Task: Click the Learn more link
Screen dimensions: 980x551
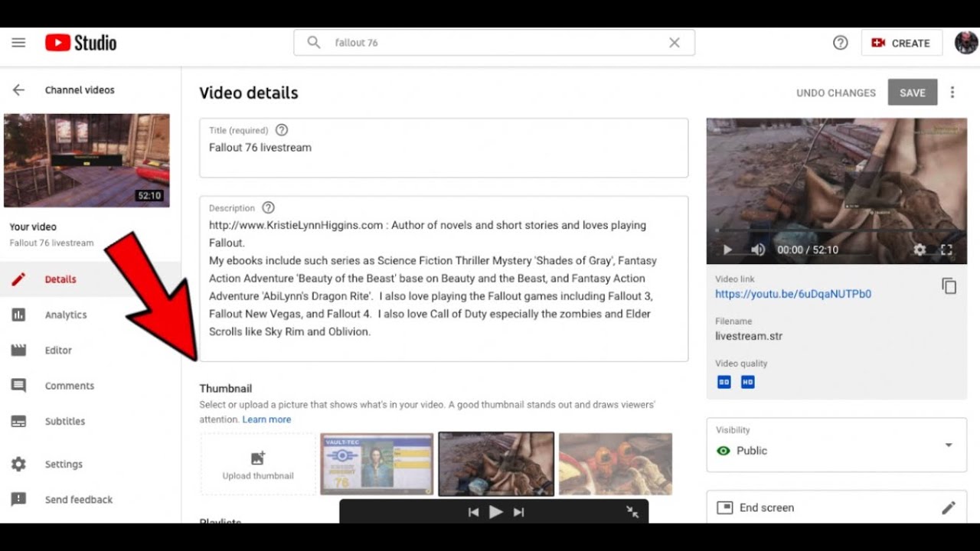Action: 266,419
